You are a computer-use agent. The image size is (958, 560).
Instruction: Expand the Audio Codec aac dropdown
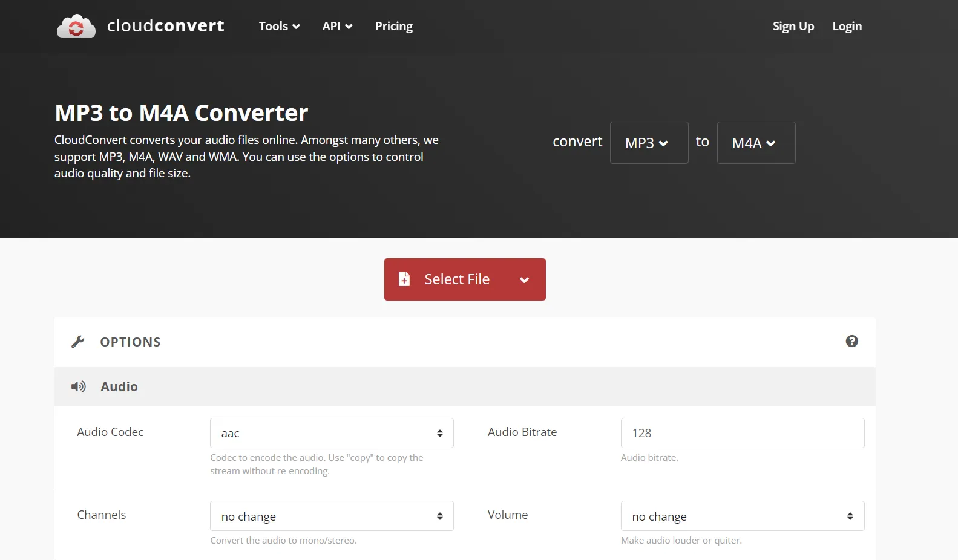pos(332,434)
